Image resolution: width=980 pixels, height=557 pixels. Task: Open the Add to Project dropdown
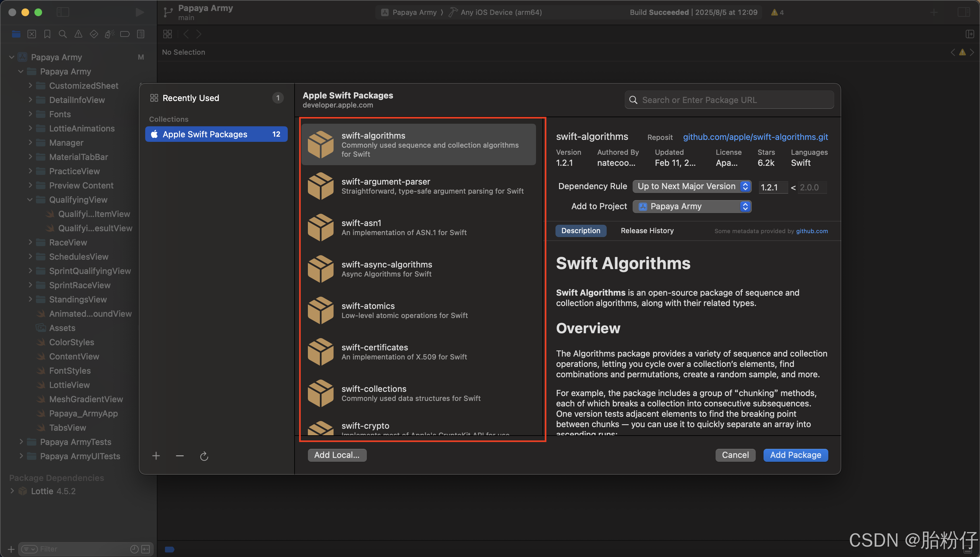click(692, 207)
